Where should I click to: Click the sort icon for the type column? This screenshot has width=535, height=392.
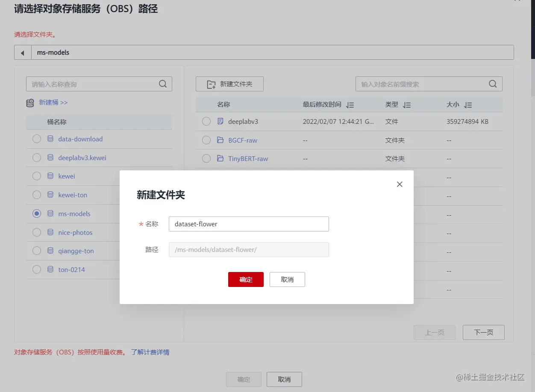point(407,105)
